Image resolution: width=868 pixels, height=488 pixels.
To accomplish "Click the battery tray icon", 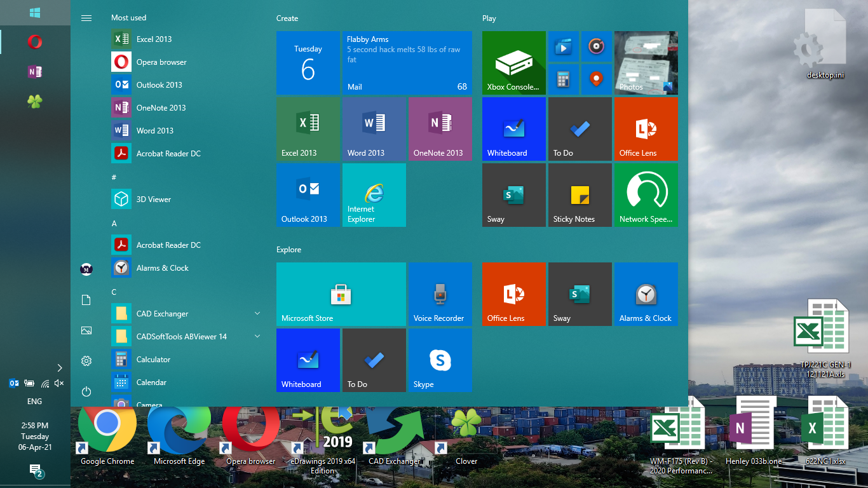I will [x=29, y=383].
